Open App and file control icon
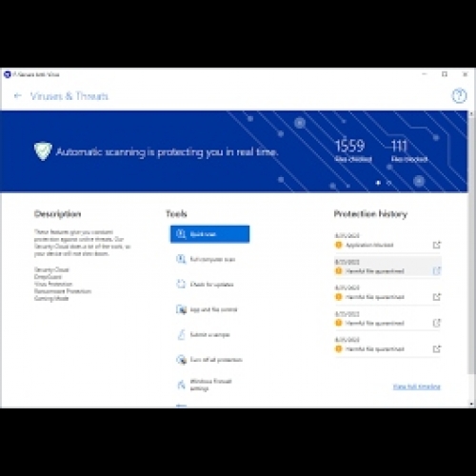 [181, 309]
